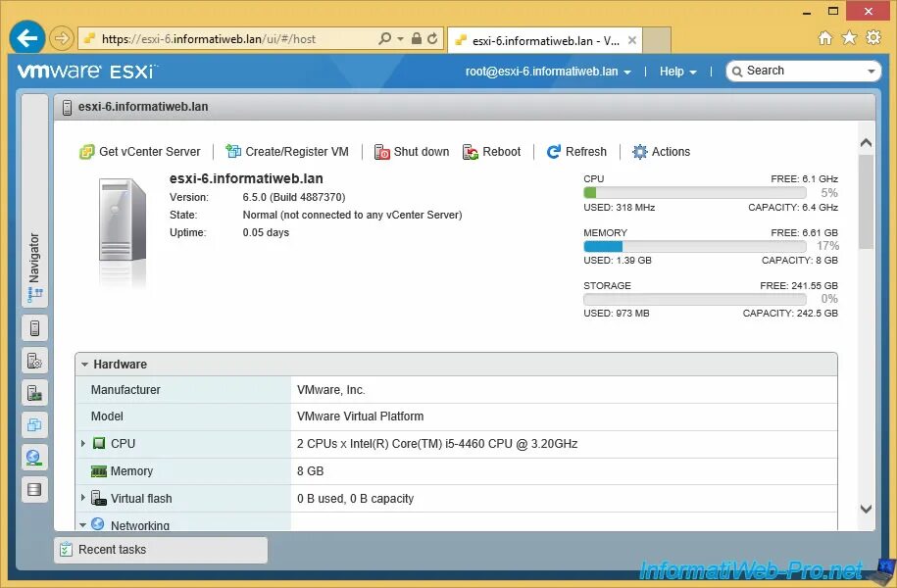Click the Networking globe icon in Hardware

98,524
